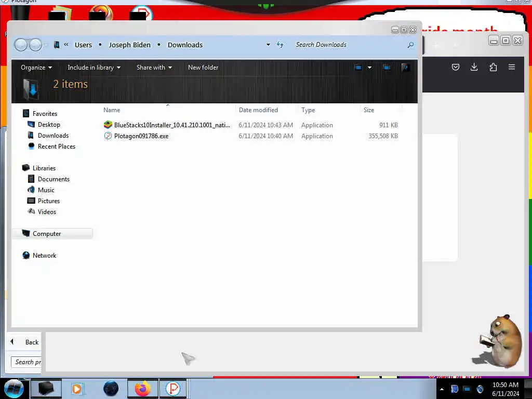Click the Back button in lower panel
Viewport: 532px width, 399px height.
point(24,342)
